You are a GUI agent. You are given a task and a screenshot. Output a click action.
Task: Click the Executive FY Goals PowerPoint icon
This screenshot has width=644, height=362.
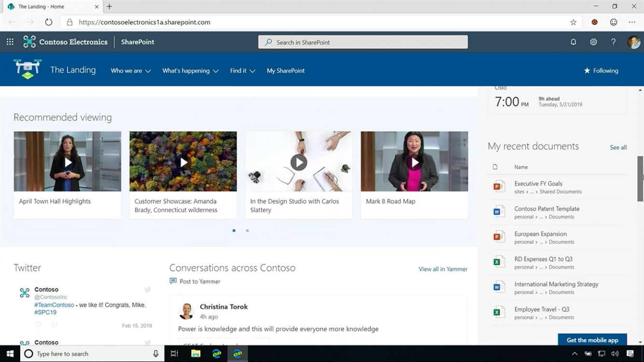click(499, 186)
